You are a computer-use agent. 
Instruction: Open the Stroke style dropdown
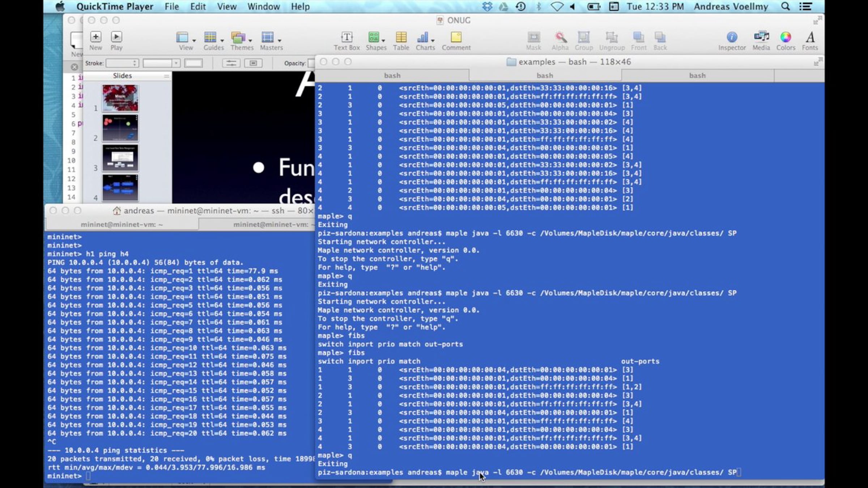pos(122,63)
